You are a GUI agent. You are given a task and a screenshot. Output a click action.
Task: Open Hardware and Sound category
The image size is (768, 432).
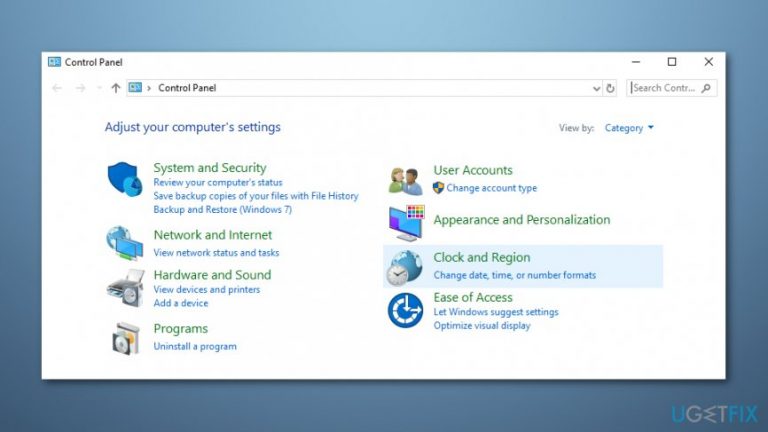point(212,275)
